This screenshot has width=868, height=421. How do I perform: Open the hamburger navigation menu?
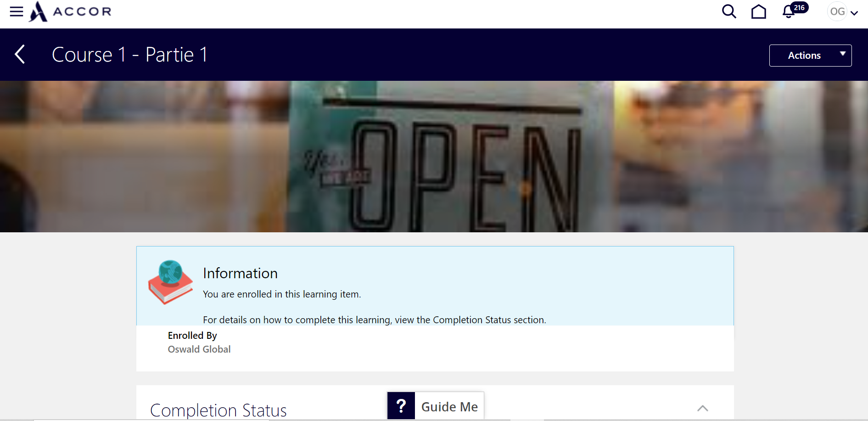click(x=17, y=11)
